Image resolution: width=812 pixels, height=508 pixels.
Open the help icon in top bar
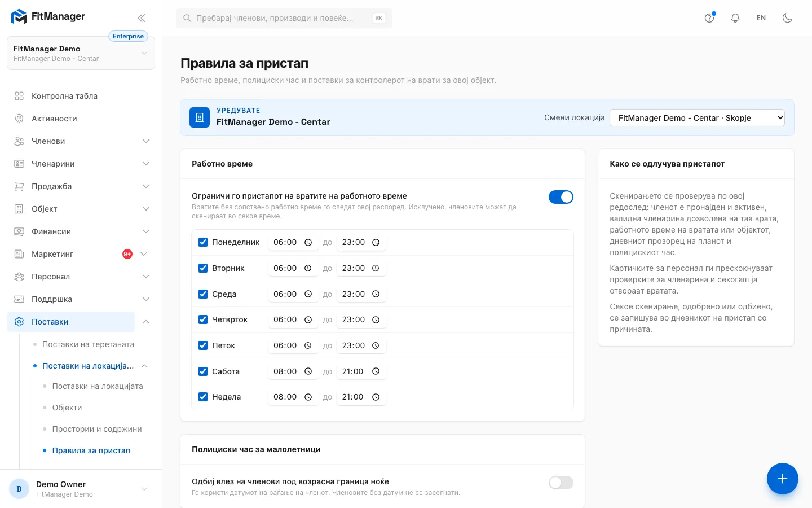coord(709,18)
